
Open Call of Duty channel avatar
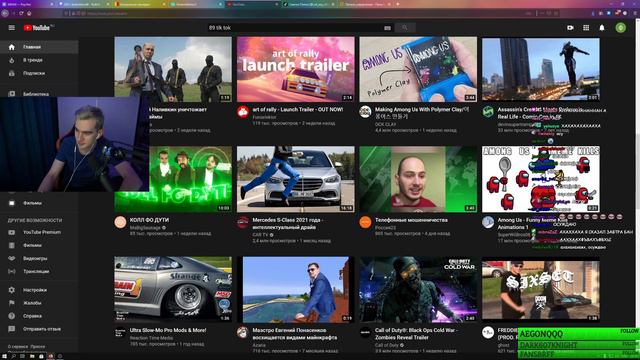[365, 332]
